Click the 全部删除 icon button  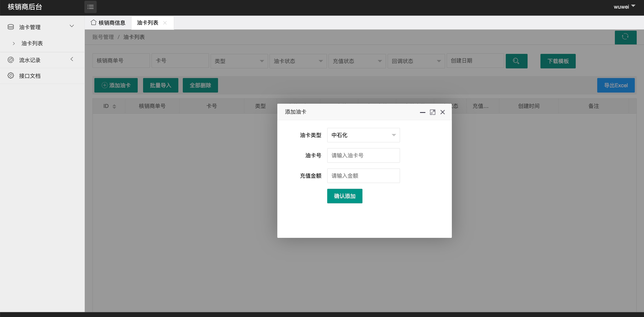pos(200,85)
